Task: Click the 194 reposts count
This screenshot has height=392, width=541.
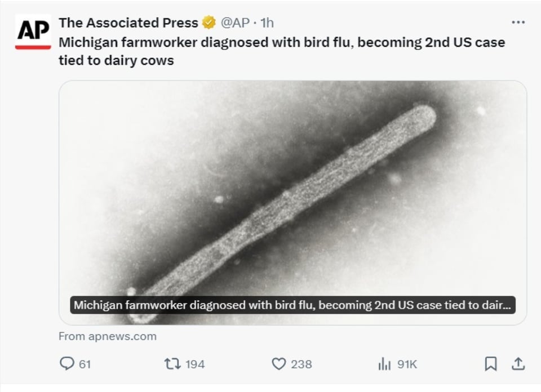Action: coord(195,364)
